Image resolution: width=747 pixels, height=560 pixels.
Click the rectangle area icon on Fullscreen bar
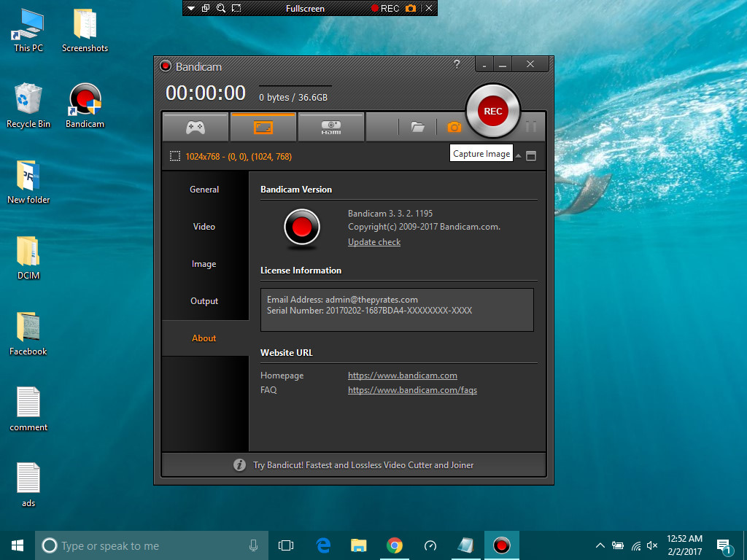[236, 8]
